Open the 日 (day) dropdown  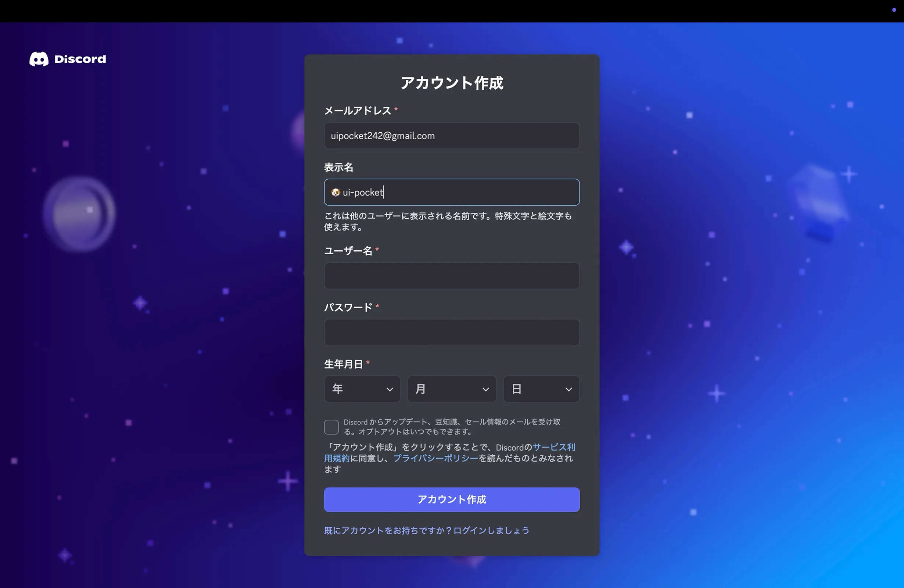[x=541, y=389]
